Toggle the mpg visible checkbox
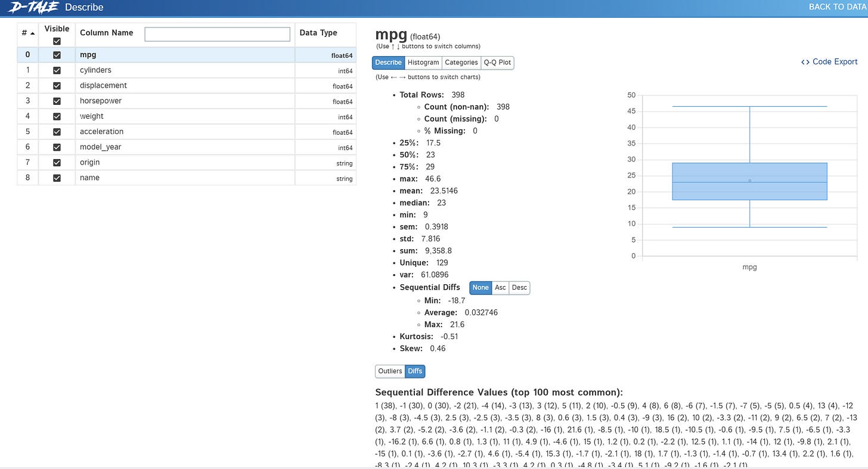Viewport: 868px width, 469px height. click(57, 54)
